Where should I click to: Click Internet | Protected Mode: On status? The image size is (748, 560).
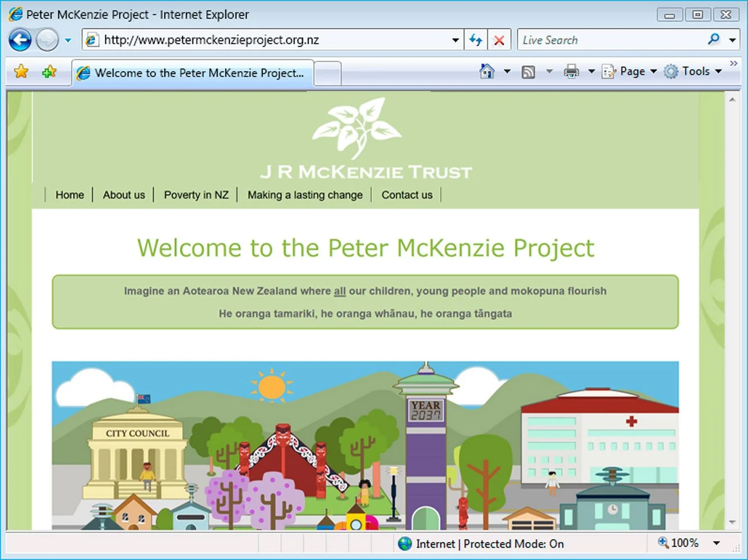tap(490, 544)
